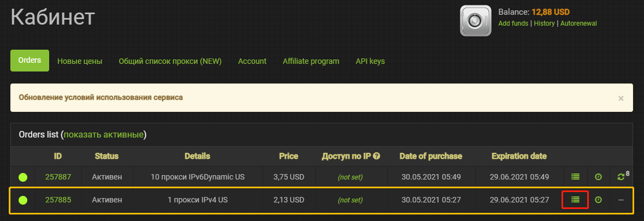Go to the Account tab
This screenshot has width=644, height=221.
252,61
